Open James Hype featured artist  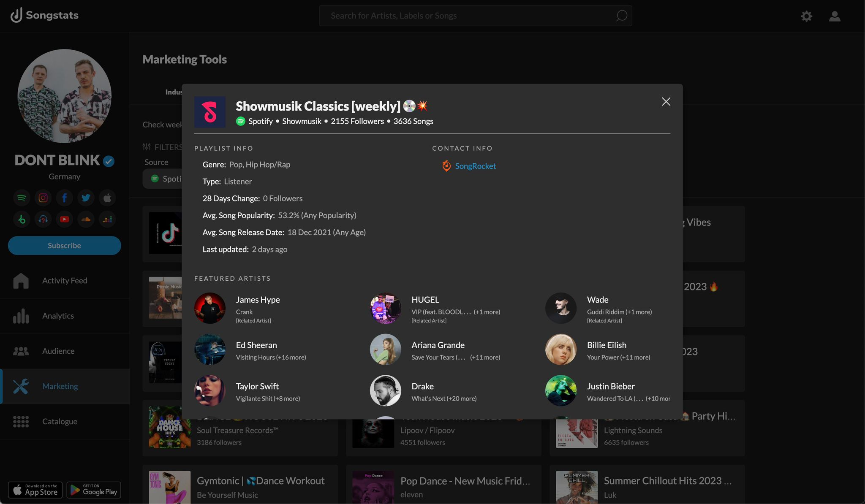point(258,300)
